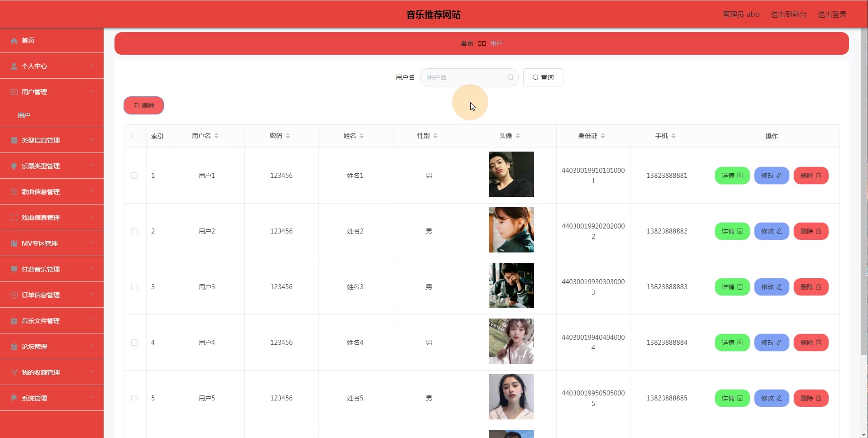Image resolution: width=868 pixels, height=438 pixels.
Task: Sort by 用户名 column arrows
Action: click(x=216, y=136)
